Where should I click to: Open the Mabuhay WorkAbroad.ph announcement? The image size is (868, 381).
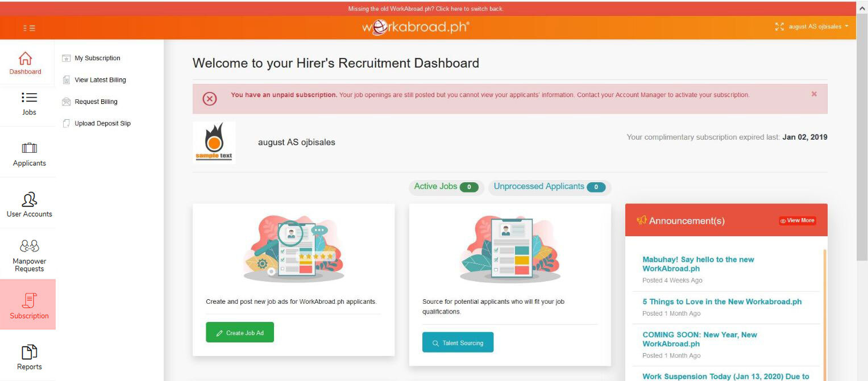click(697, 264)
